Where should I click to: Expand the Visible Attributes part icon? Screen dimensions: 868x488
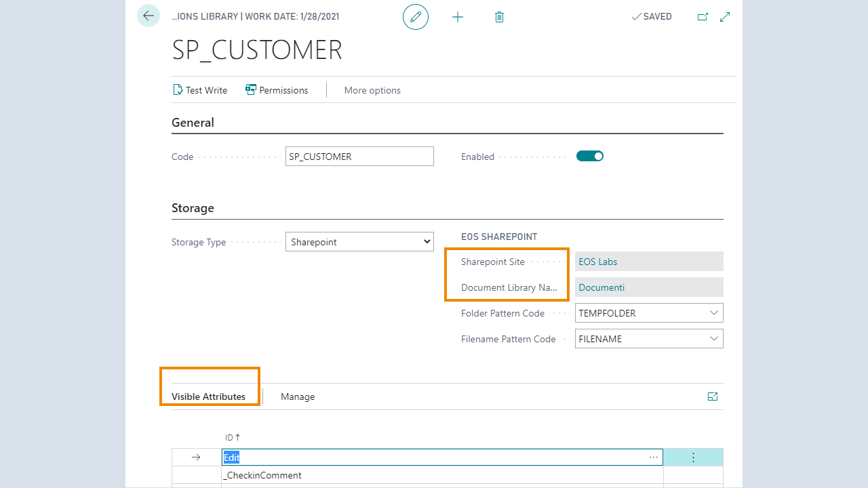[713, 396]
